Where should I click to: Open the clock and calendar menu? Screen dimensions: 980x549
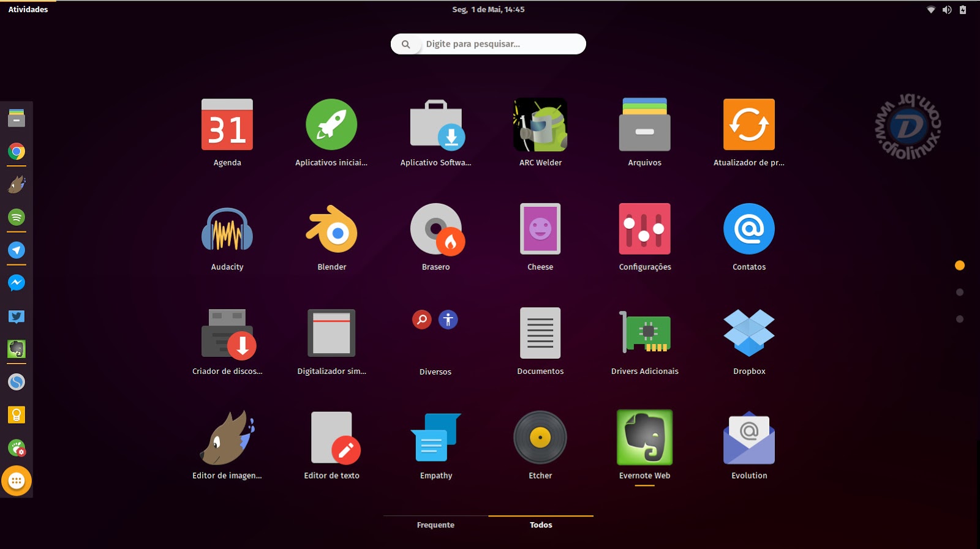(x=488, y=9)
